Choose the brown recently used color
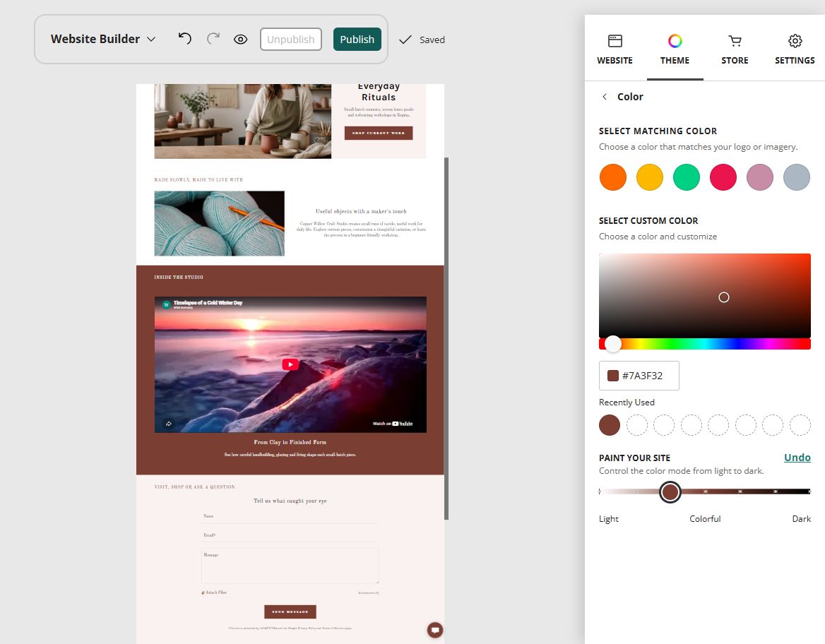Viewport: 825px width, 644px height. tap(610, 425)
